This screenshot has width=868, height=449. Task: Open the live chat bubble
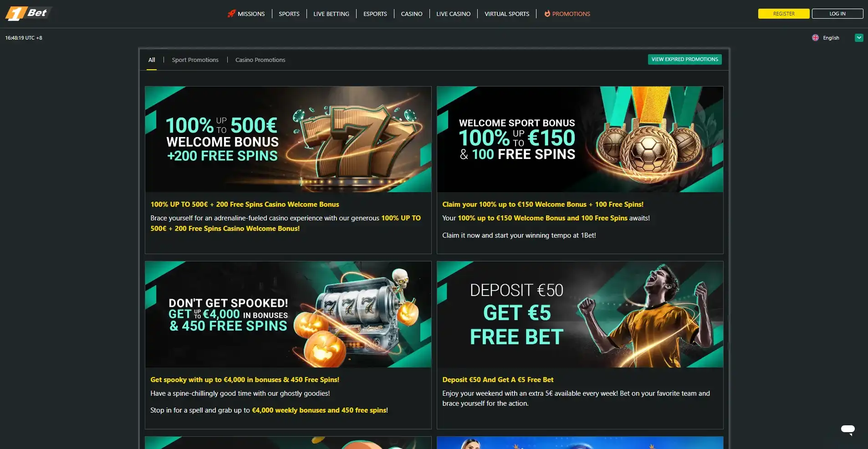[848, 429]
